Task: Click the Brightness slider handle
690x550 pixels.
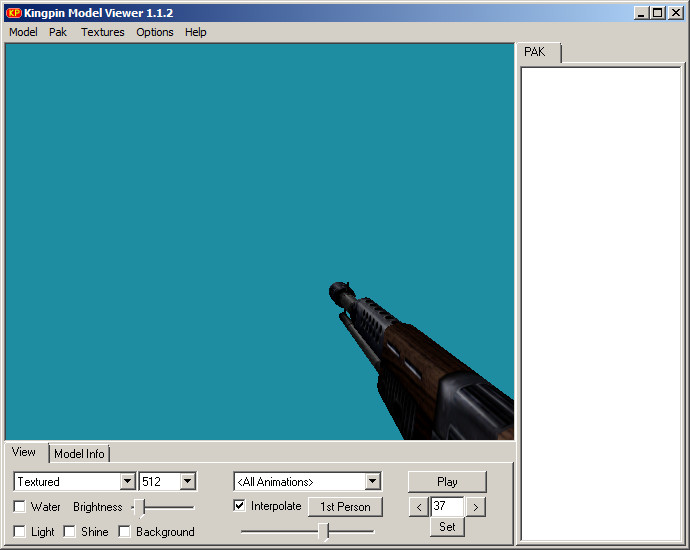Action: click(140, 508)
